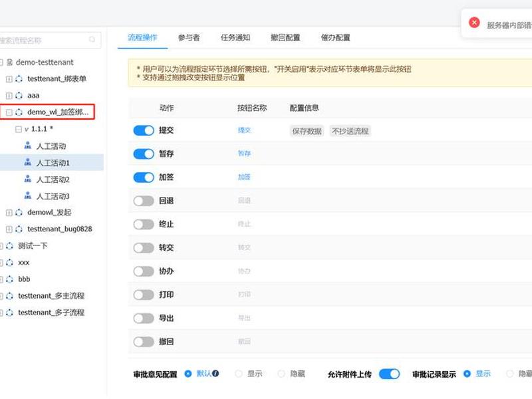Collapse the v 1.1.1 version node
This screenshot has width=532, height=399.
[x=19, y=129]
